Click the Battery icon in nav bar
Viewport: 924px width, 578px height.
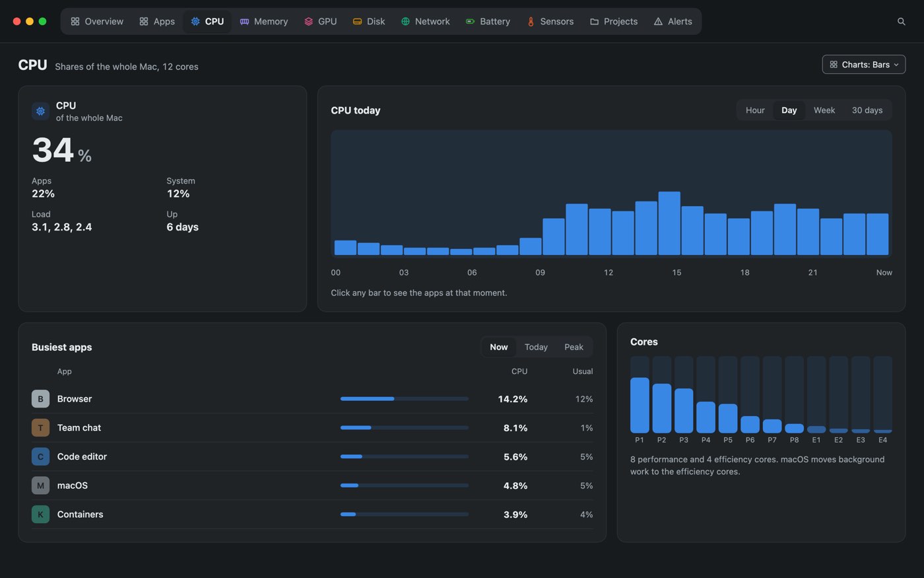pos(470,21)
